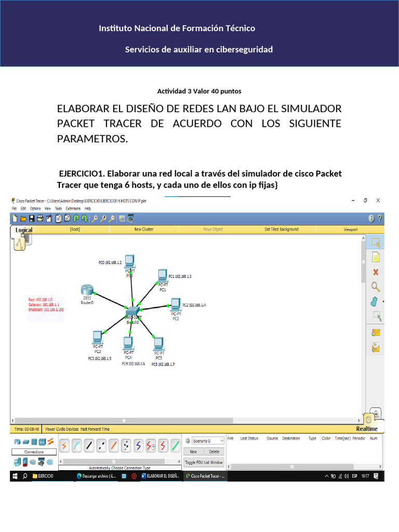Activate the Select tool in right toolbar
The image size is (399, 532).
[376, 242]
